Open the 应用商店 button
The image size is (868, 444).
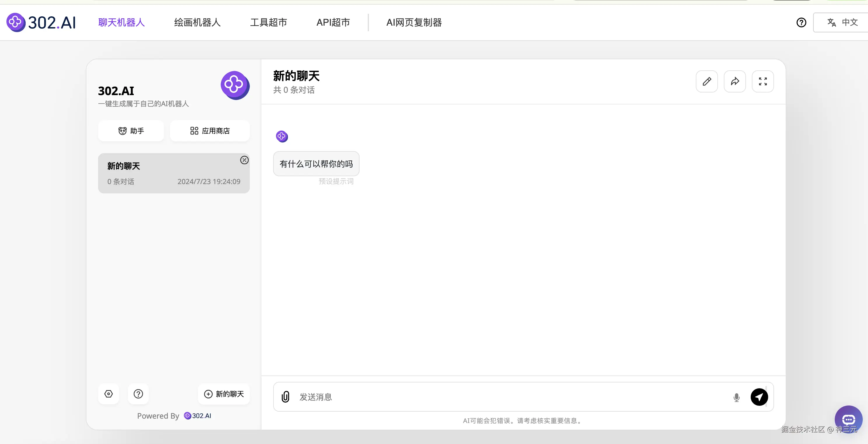point(210,131)
